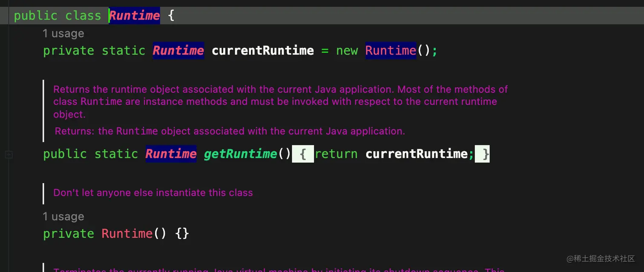Click currentRuntime in the return statement
This screenshot has height=272, width=644.
(417, 154)
